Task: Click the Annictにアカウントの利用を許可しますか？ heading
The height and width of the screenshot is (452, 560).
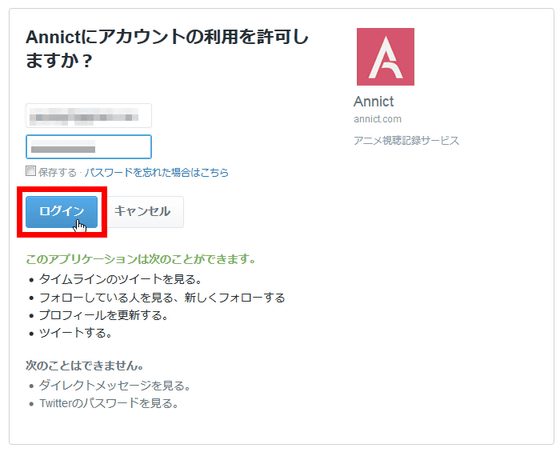Action: [167, 49]
